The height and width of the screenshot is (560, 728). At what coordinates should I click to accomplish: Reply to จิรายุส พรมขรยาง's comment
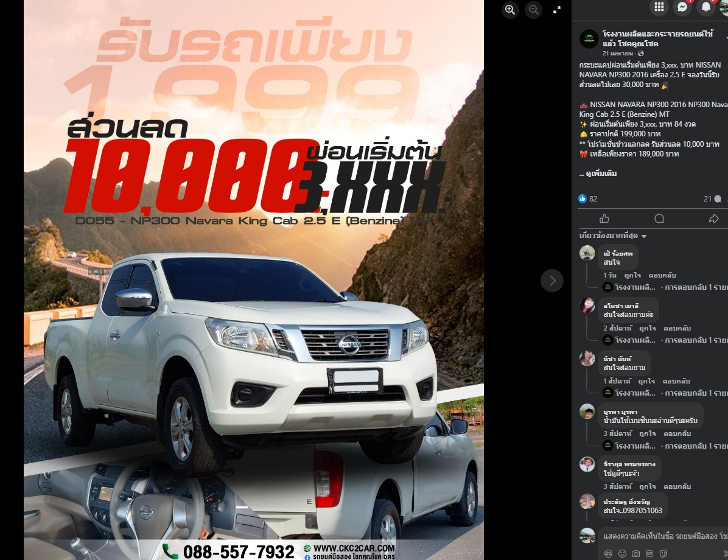click(677, 486)
